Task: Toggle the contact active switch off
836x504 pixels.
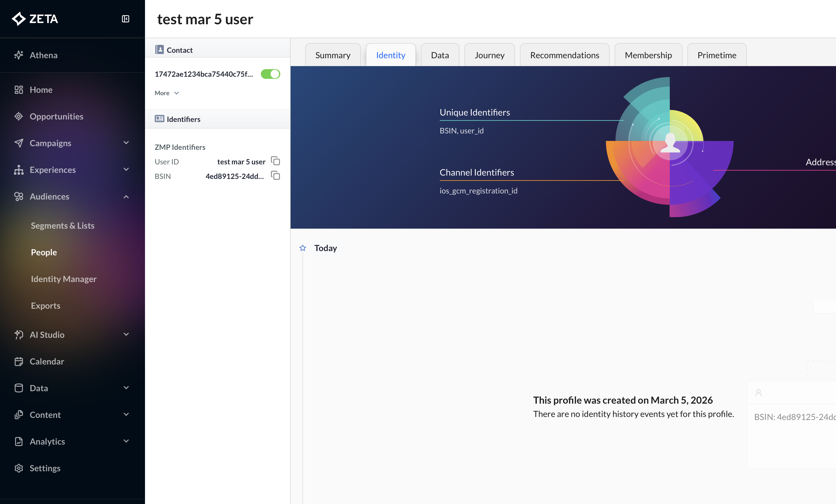Action: pos(270,74)
